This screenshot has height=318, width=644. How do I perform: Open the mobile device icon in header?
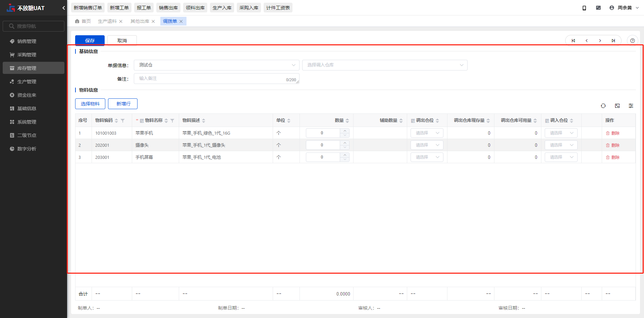pos(584,8)
